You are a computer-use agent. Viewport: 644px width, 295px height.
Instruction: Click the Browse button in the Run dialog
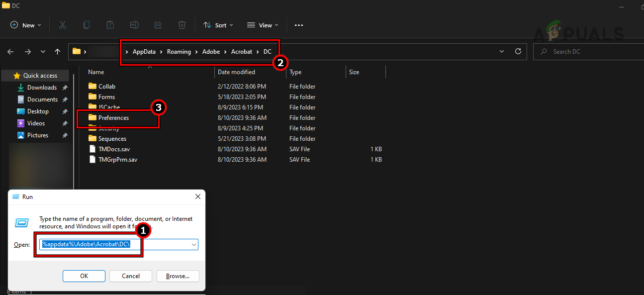(178, 276)
